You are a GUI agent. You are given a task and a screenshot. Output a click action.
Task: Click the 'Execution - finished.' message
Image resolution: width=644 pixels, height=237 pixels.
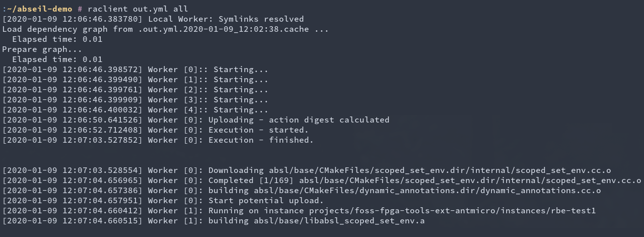point(261,140)
